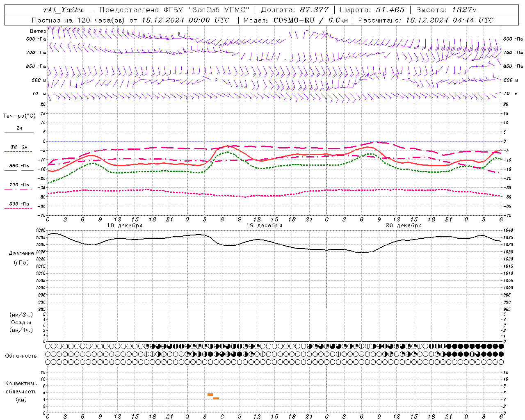Viewport: 525px width, 420px height.
Task: Click the upper orange convective cloud bar
Action: coord(210,395)
